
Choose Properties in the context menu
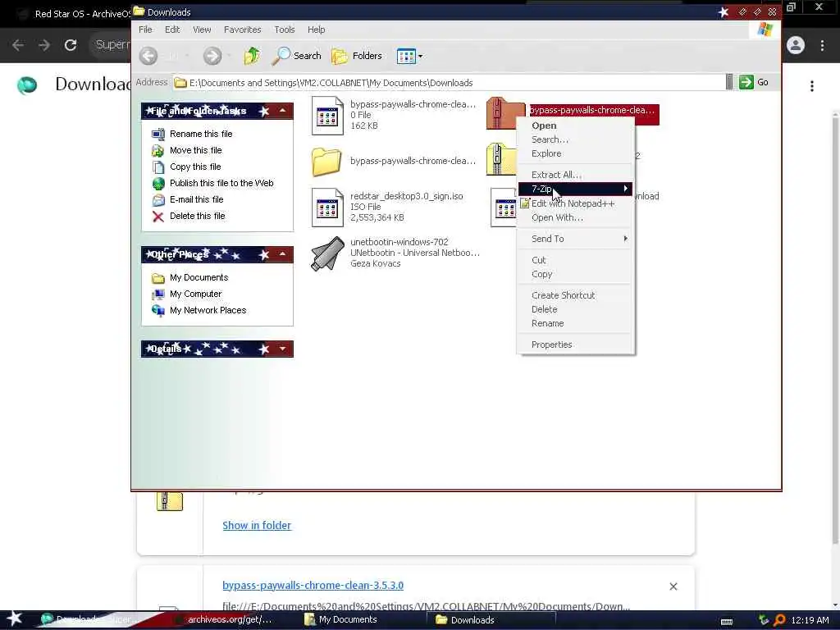(575, 345)
